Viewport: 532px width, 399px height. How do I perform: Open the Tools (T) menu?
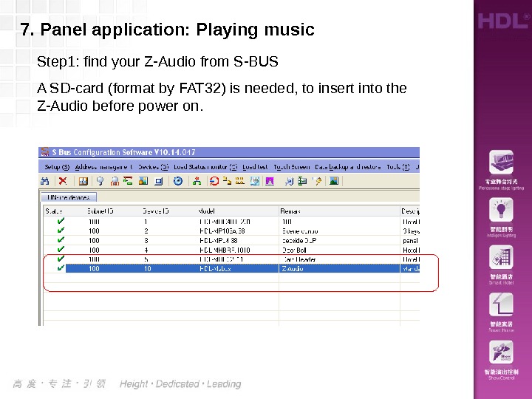pyautogui.click(x=398, y=167)
